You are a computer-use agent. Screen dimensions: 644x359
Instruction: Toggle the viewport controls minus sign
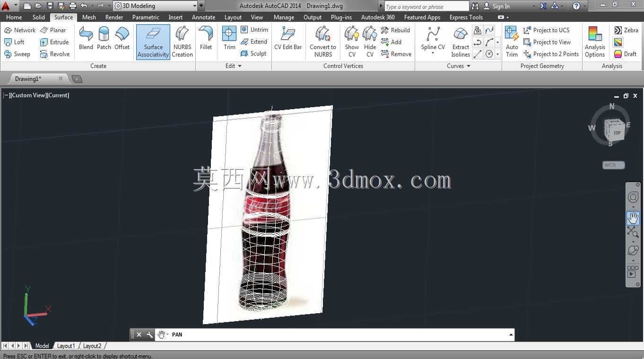point(6,95)
